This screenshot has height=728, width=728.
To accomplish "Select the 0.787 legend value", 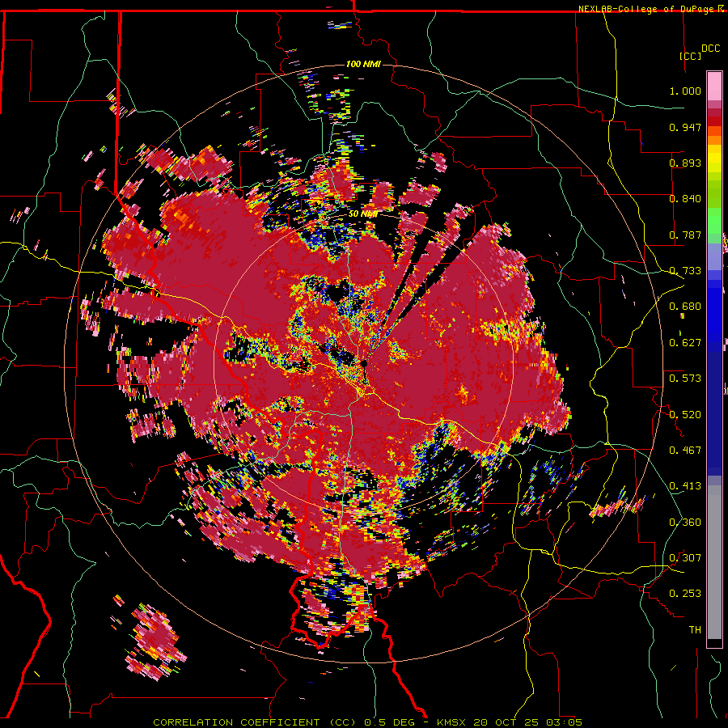I will (x=685, y=235).
